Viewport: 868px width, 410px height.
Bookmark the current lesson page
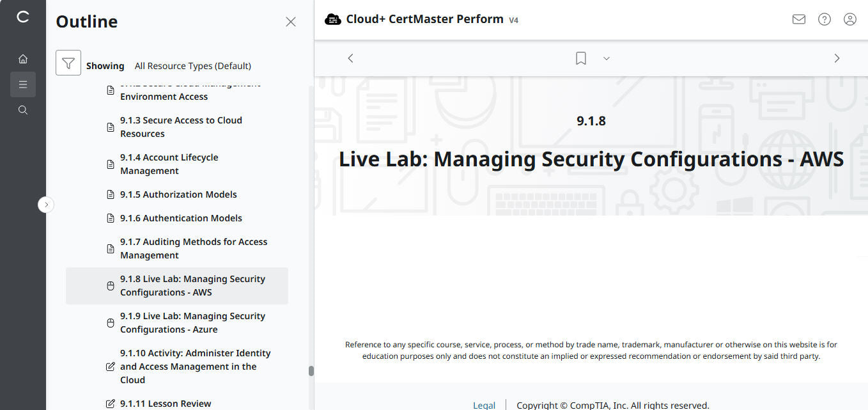580,58
